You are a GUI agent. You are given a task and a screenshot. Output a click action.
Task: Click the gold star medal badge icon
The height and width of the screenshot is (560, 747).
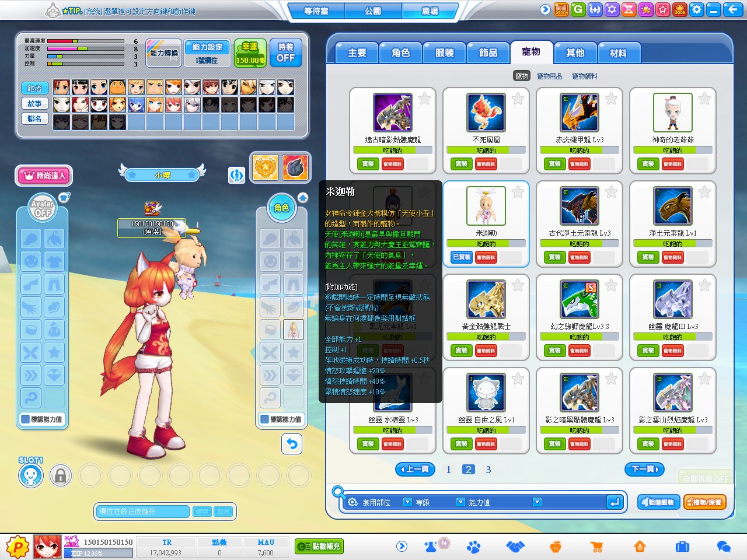[x=266, y=168]
